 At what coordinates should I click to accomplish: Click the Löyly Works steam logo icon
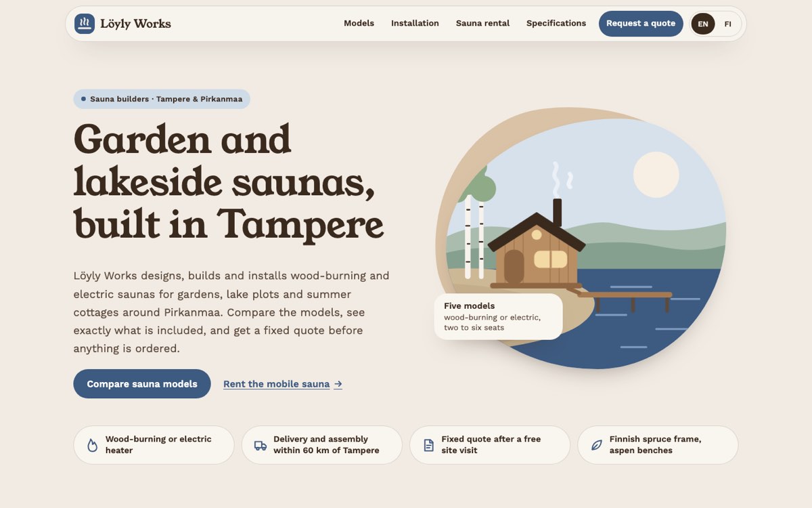pyautogui.click(x=85, y=24)
